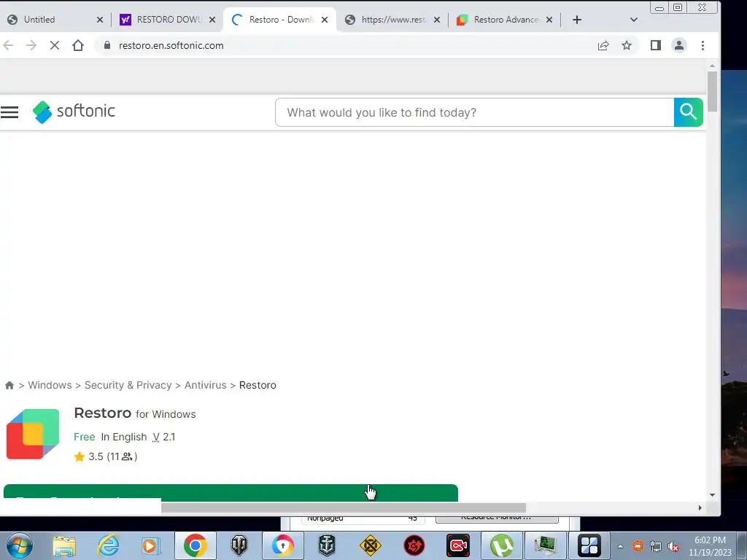Open a new browser tab
The width and height of the screenshot is (747, 560).
[577, 20]
